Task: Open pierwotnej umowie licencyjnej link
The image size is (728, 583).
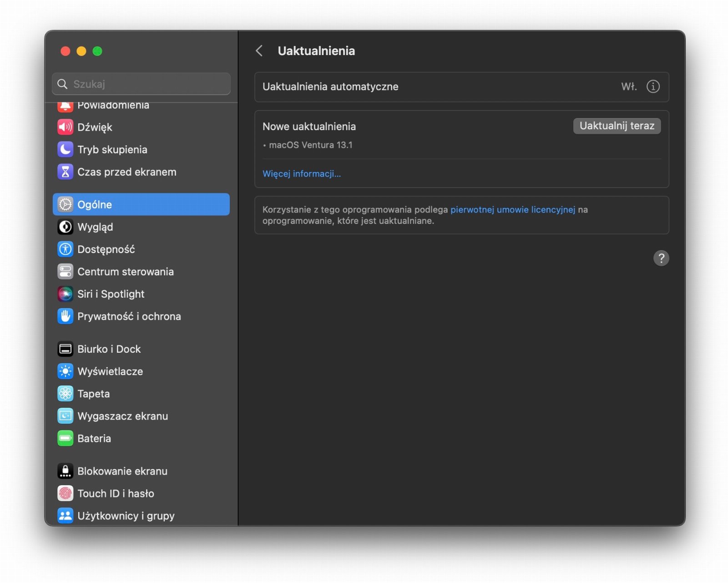Action: 513,209
